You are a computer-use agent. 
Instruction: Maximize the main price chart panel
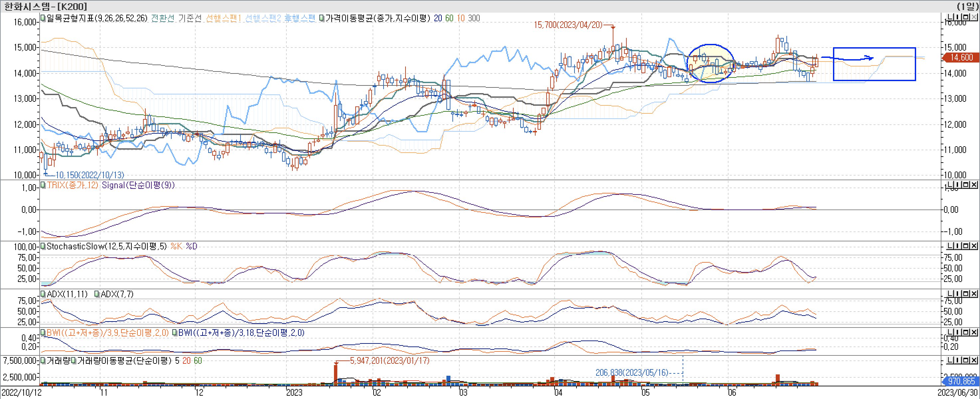click(x=966, y=17)
